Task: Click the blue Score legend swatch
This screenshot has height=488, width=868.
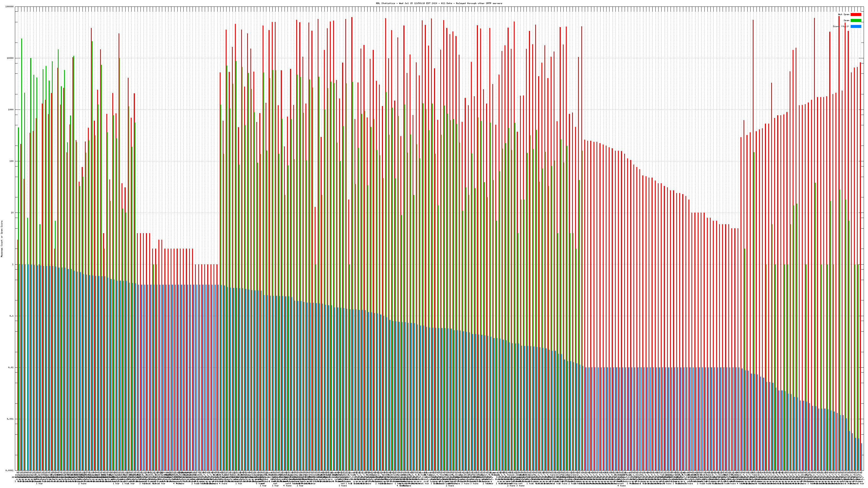Action: 856,26
